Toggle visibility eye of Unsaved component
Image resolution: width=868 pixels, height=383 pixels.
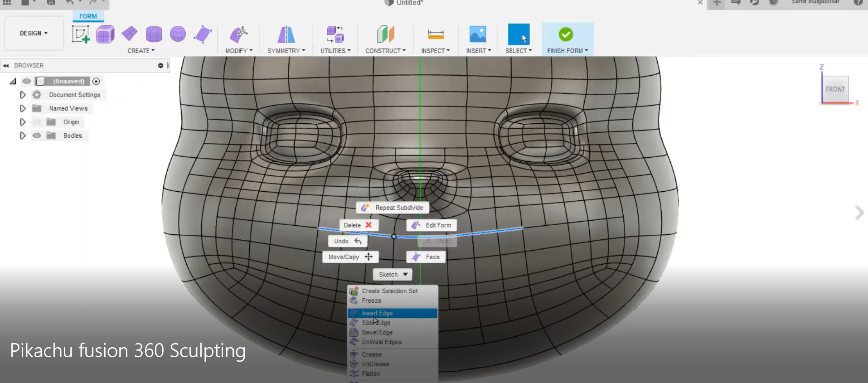coord(26,81)
